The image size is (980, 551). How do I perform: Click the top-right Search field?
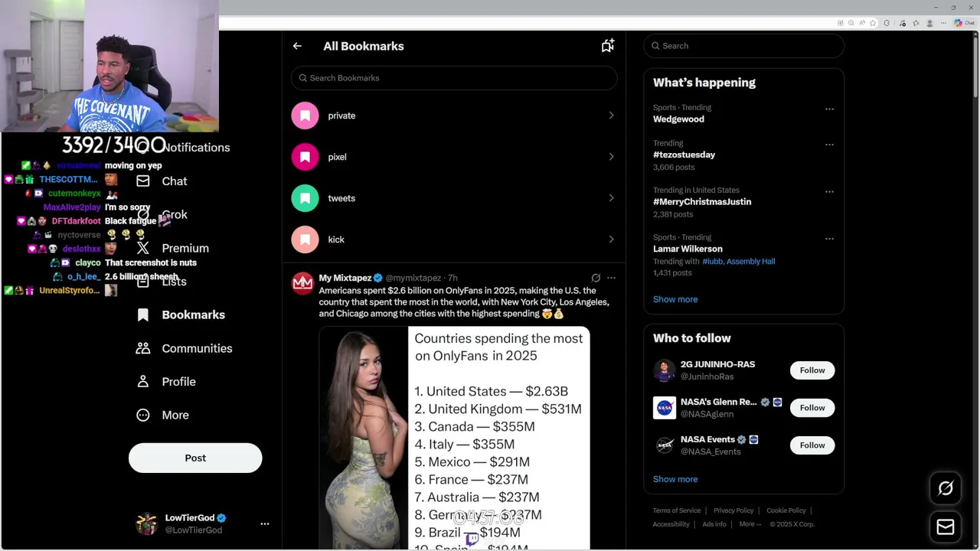(x=743, y=46)
